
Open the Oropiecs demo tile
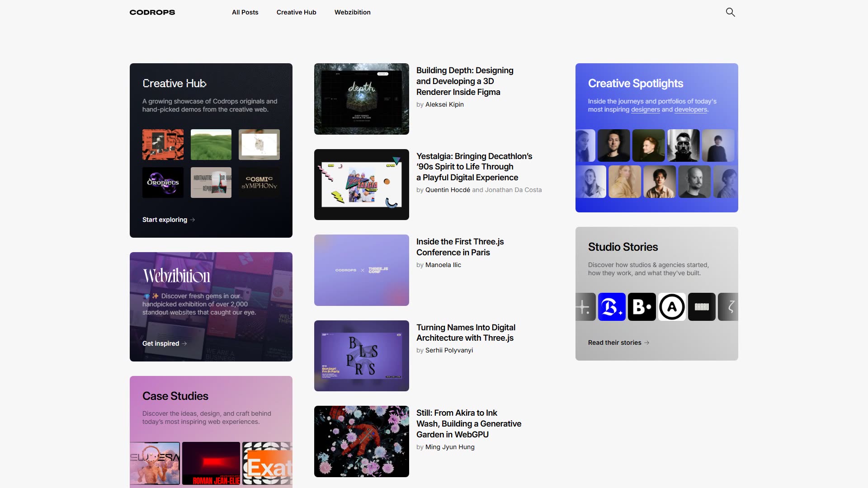163,183
